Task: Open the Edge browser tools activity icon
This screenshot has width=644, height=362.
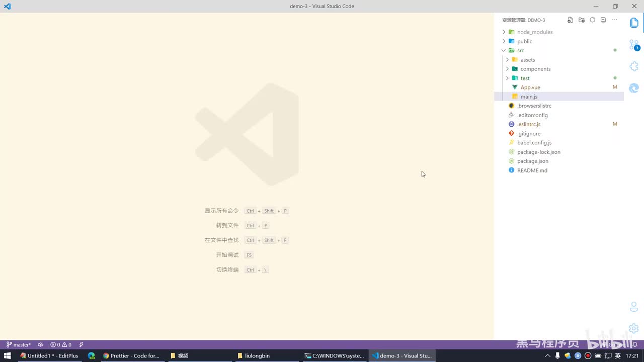Action: [x=634, y=88]
